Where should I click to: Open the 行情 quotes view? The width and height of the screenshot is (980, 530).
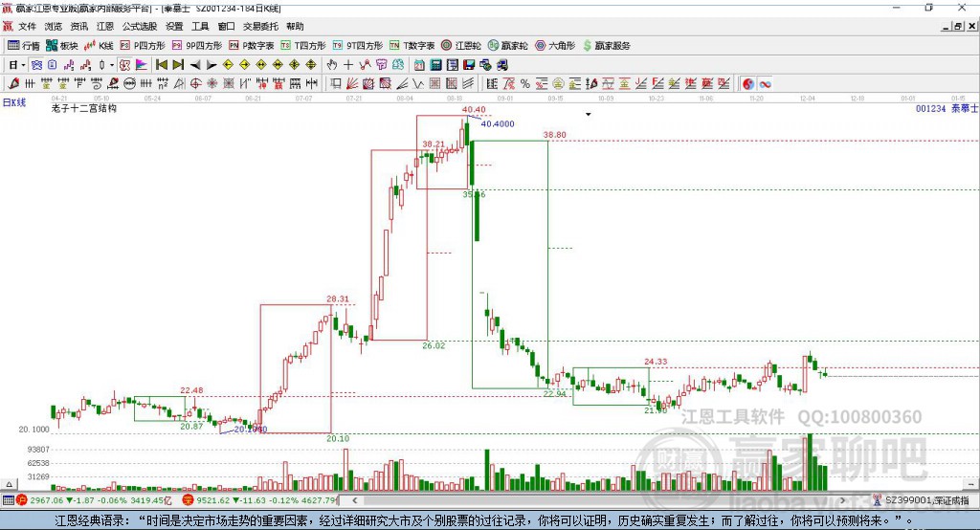click(23, 46)
